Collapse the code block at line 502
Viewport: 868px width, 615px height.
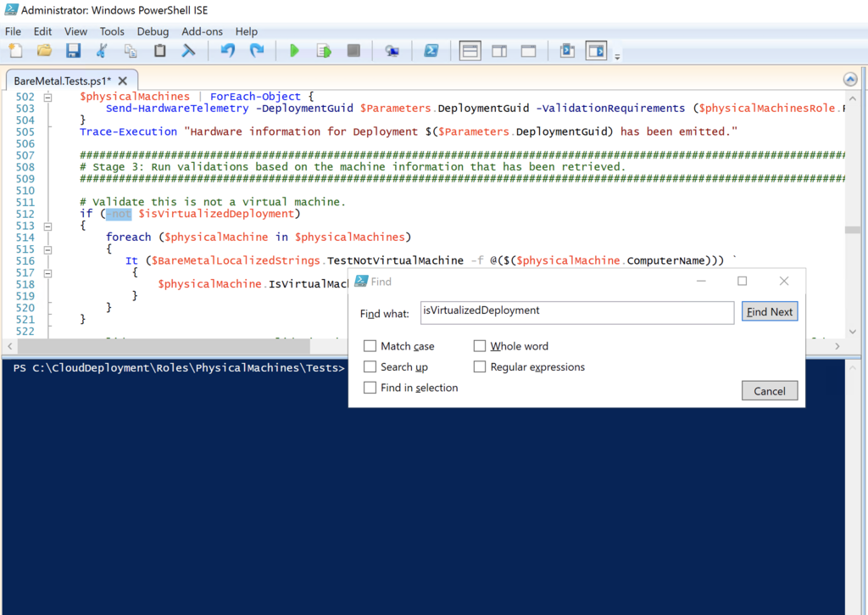point(47,97)
